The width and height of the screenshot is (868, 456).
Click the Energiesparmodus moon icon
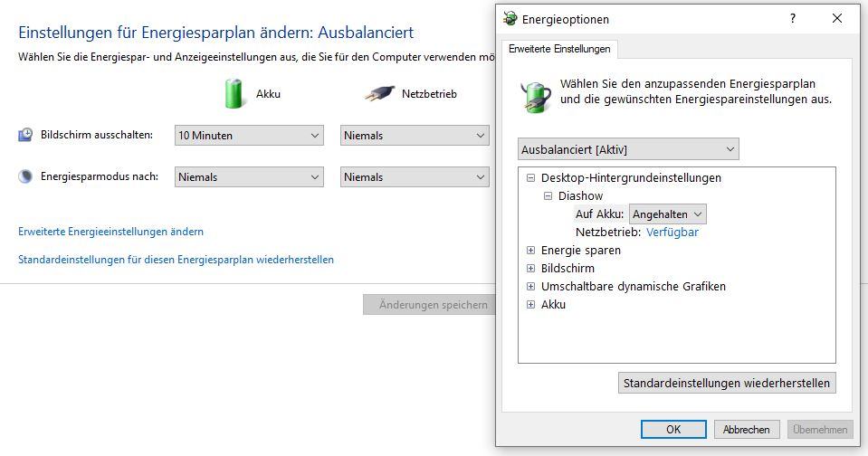[25, 176]
